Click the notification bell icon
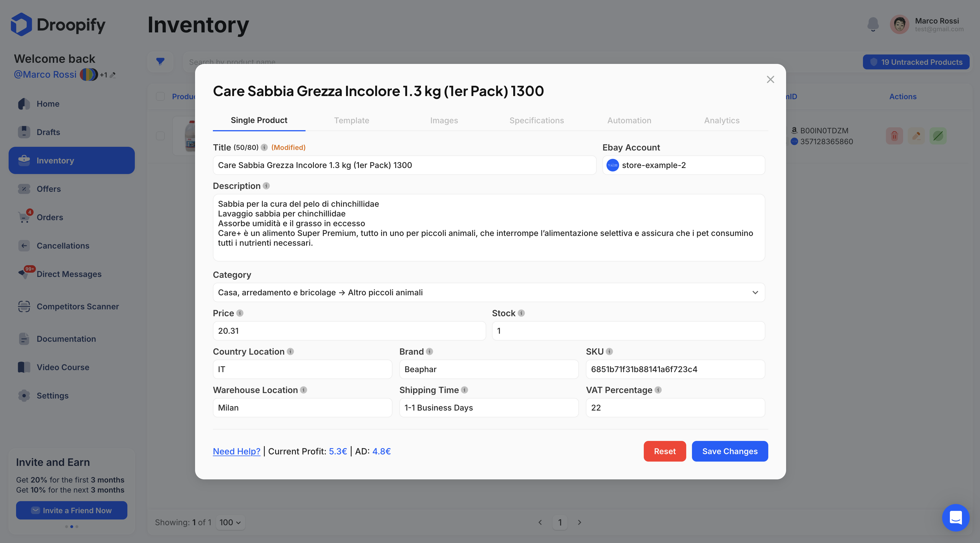Image resolution: width=980 pixels, height=543 pixels. click(x=873, y=24)
